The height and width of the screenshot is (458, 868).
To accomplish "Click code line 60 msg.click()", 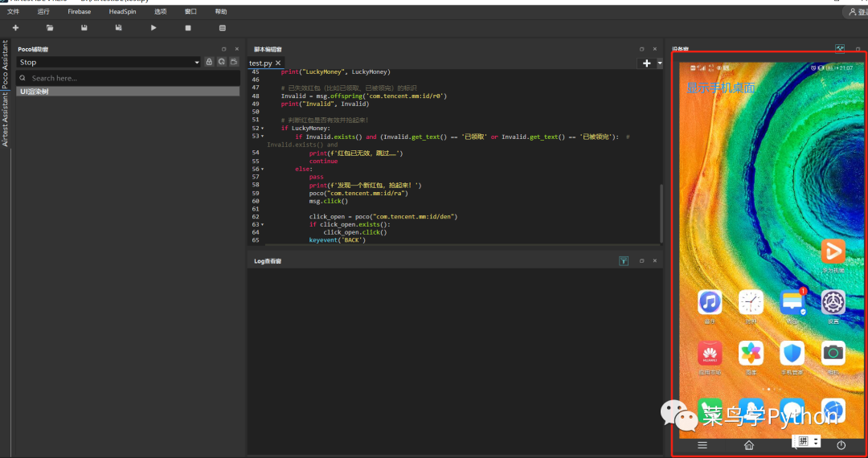I will pos(328,201).
